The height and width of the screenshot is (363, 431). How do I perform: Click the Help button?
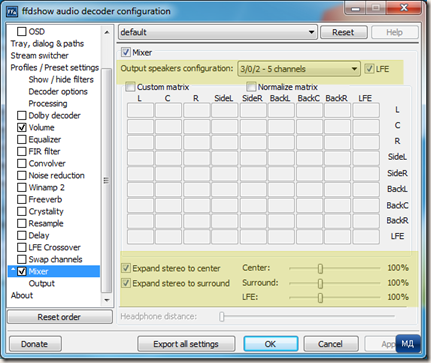[x=395, y=32]
